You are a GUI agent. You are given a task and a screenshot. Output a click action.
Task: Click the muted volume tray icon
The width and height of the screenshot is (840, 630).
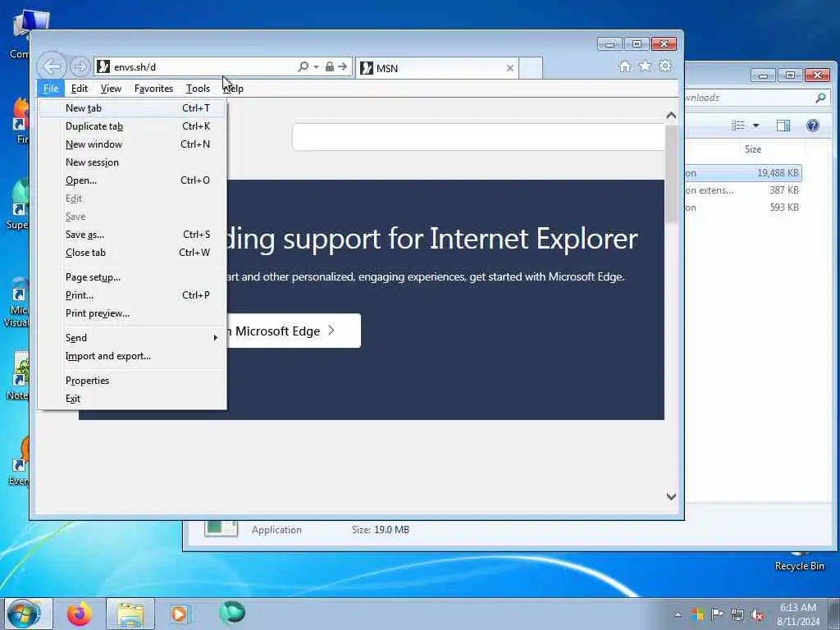pyautogui.click(x=757, y=615)
